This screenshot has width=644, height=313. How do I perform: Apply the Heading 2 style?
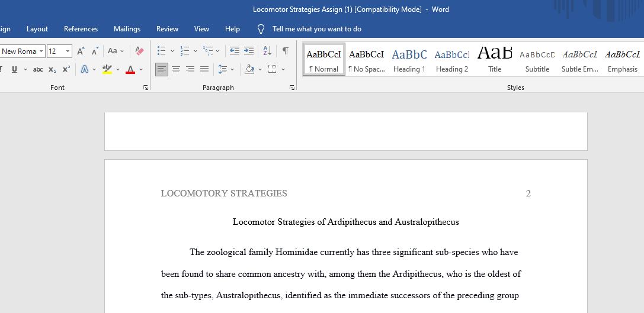click(x=452, y=59)
